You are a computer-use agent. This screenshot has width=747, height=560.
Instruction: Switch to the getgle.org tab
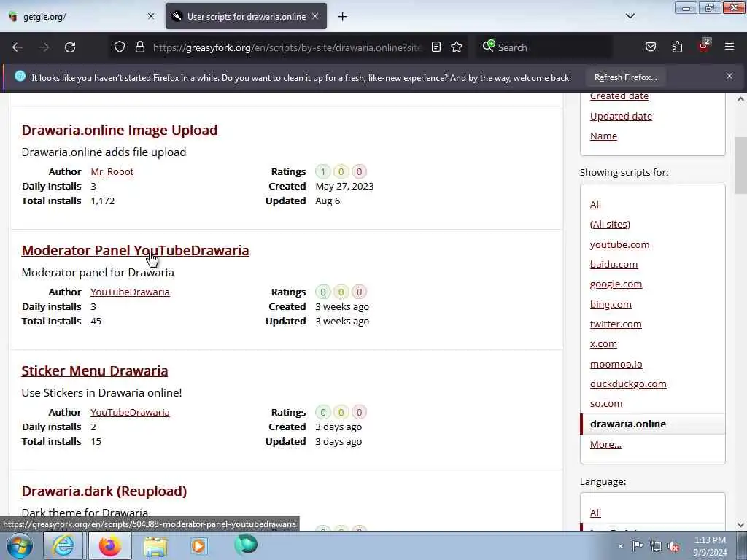pyautogui.click(x=79, y=16)
